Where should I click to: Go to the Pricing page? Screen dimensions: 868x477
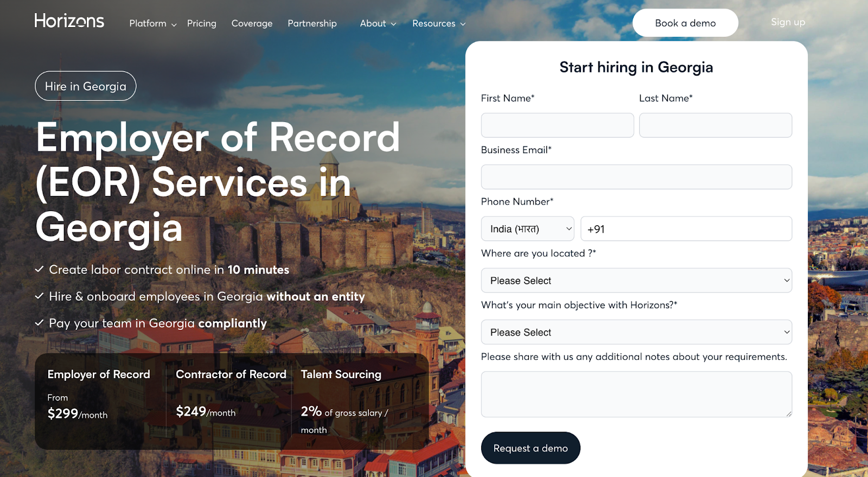point(202,23)
